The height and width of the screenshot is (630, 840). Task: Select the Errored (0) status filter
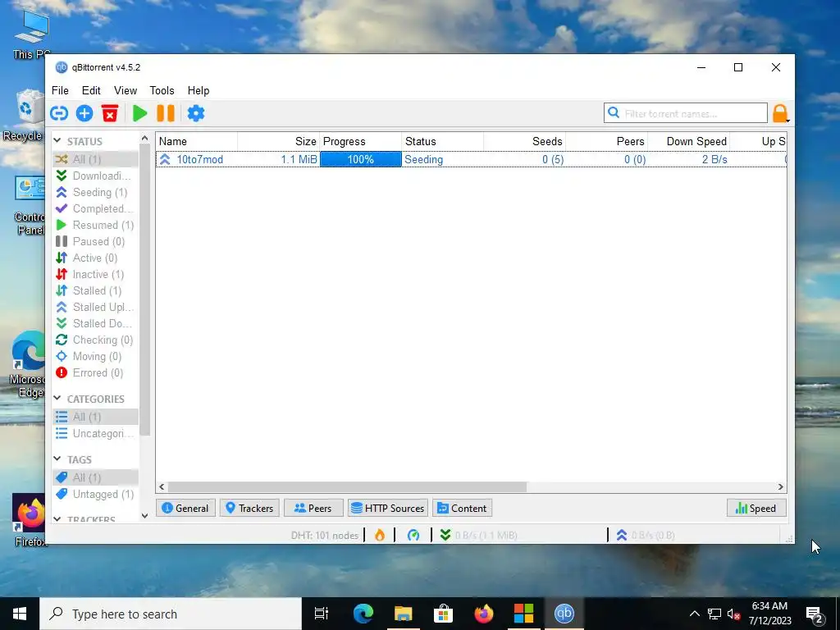[95, 373]
